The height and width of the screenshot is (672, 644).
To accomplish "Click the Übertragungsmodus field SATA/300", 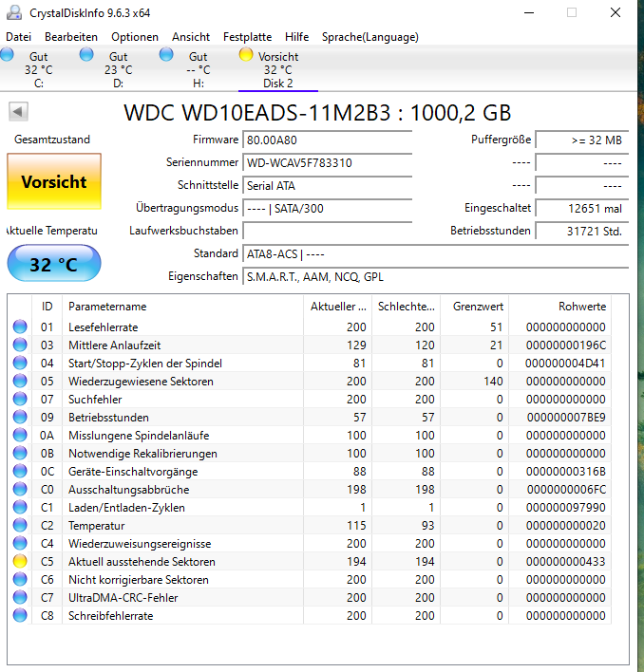I will pos(327,208).
